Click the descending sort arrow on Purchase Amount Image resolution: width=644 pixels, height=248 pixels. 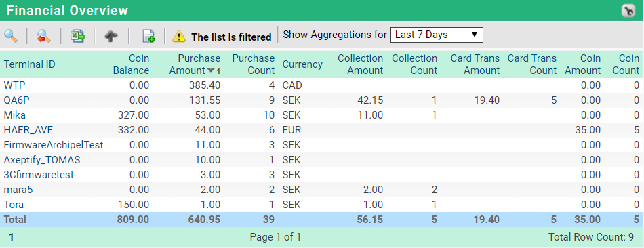(211, 70)
